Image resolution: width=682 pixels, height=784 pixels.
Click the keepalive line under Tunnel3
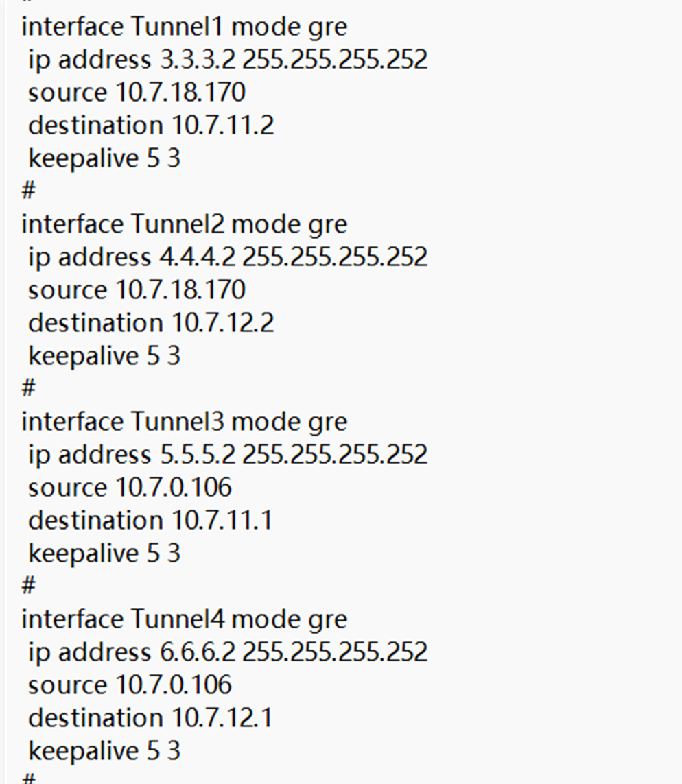(104, 553)
